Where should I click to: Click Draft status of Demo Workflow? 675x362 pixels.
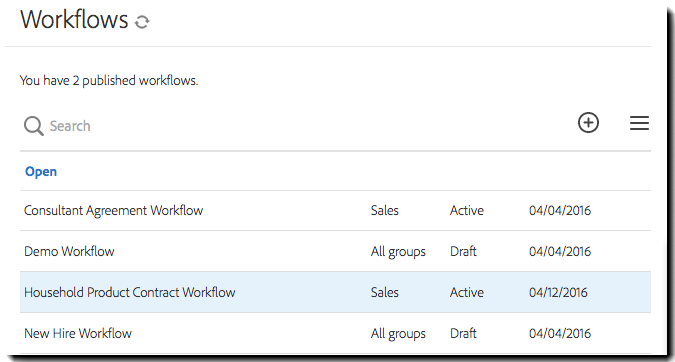click(x=463, y=251)
